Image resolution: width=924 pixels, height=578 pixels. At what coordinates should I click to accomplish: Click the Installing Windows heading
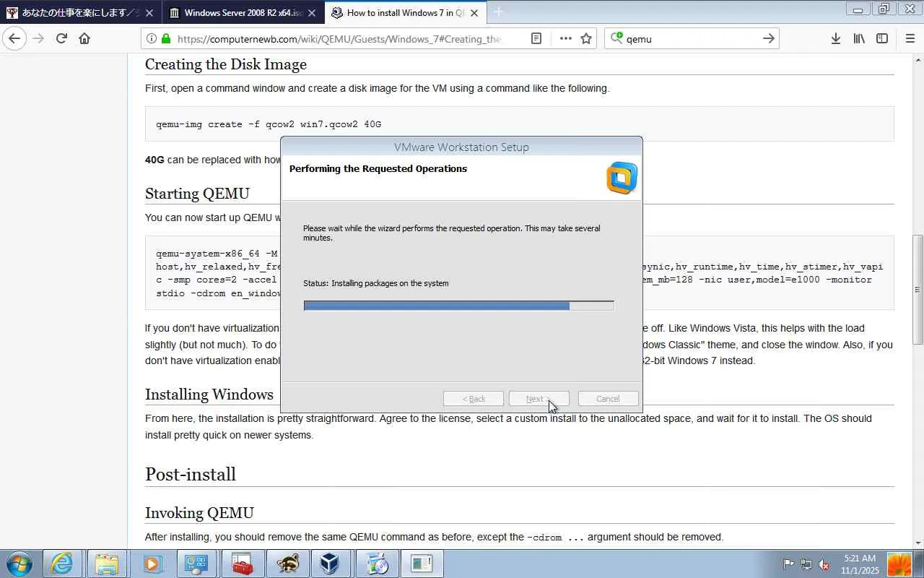(x=209, y=394)
